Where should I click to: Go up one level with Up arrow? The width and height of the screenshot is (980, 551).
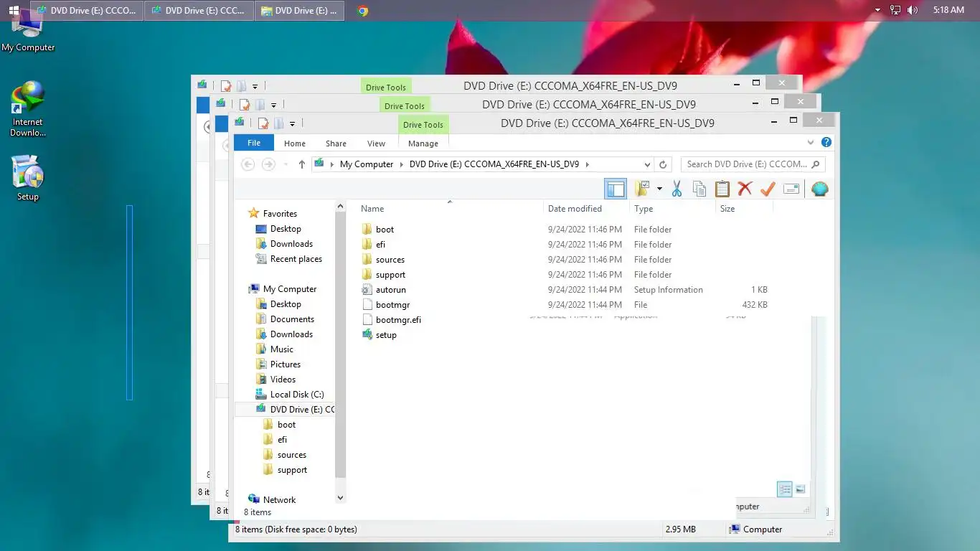pyautogui.click(x=302, y=164)
